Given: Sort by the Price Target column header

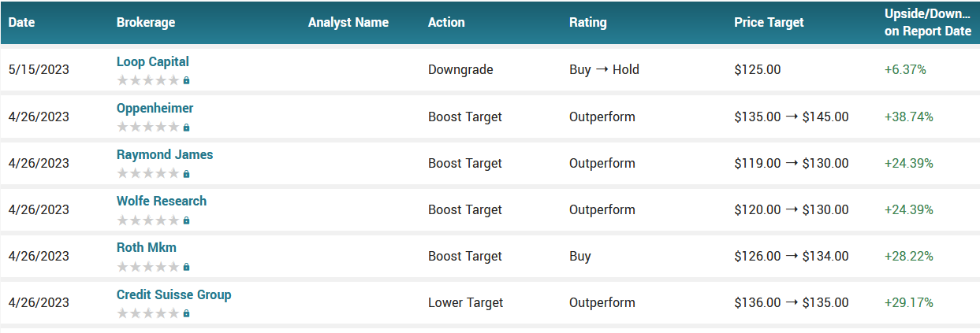Looking at the screenshot, I should coord(769,22).
